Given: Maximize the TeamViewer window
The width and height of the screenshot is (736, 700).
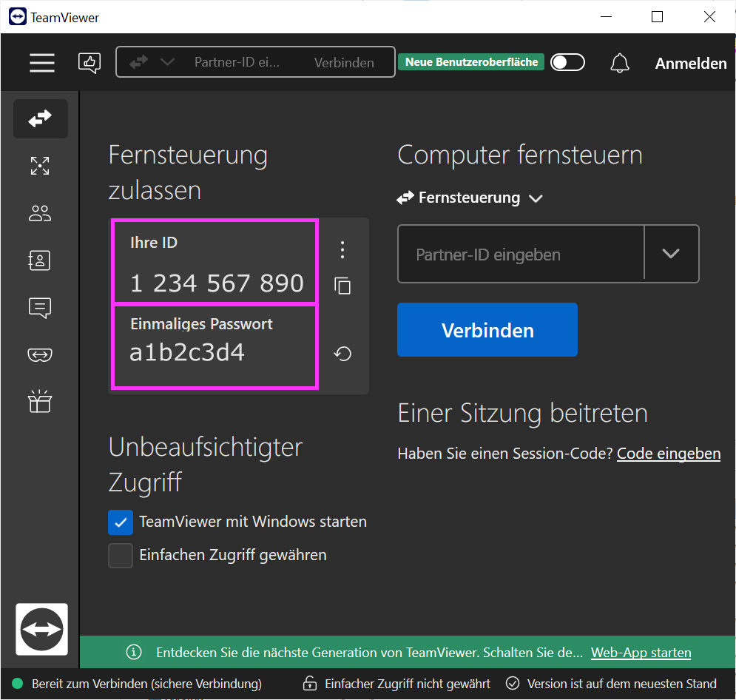Looking at the screenshot, I should coord(657,17).
